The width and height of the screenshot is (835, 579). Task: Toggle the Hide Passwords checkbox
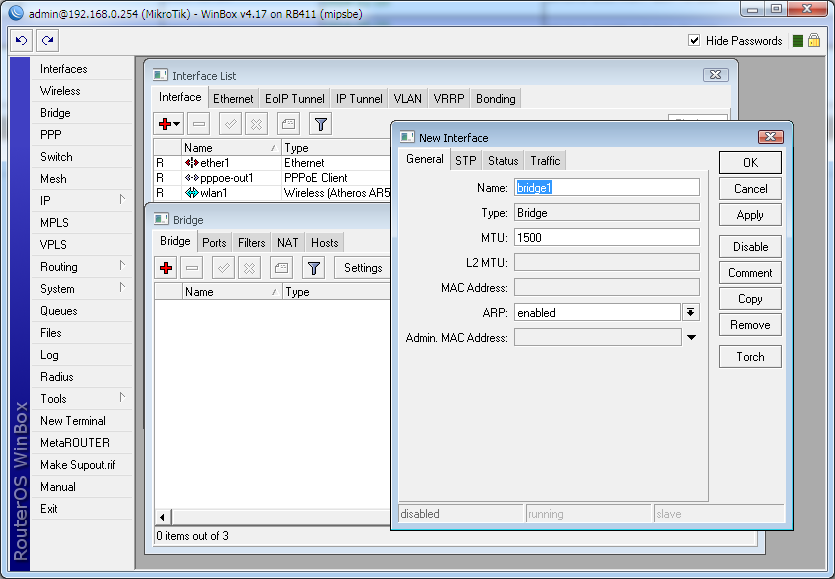[694, 40]
